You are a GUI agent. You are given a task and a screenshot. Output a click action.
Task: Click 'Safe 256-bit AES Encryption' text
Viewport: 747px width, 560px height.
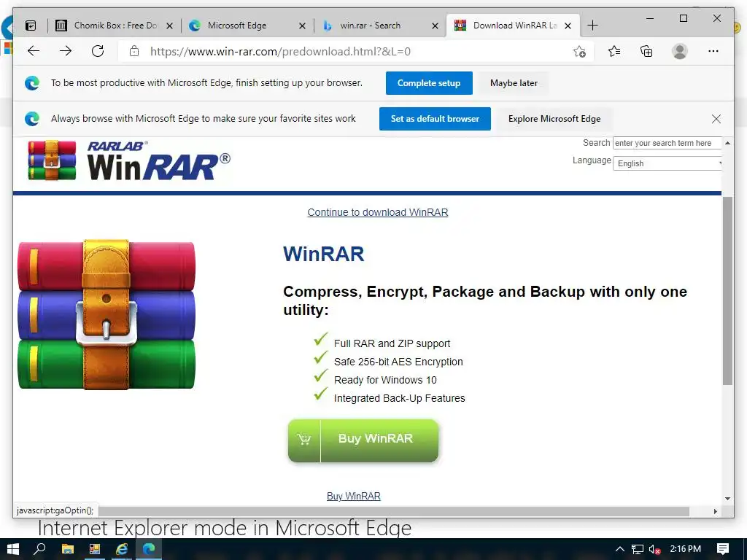pos(398,362)
